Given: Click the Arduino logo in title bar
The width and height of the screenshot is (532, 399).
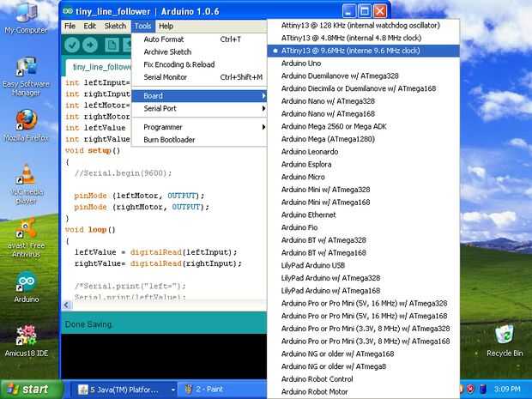Looking at the screenshot, I should tap(68, 11).
